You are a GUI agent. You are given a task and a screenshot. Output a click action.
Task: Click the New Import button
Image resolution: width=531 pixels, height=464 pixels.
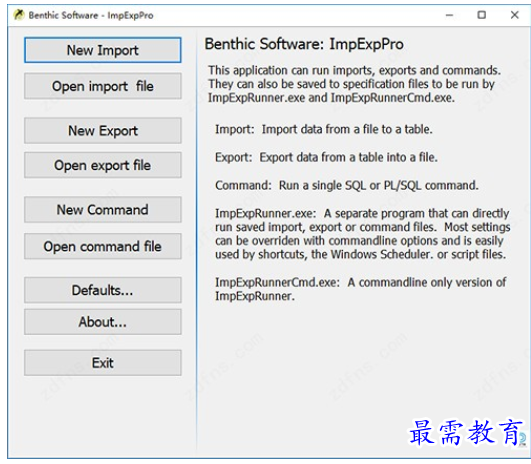(x=103, y=50)
